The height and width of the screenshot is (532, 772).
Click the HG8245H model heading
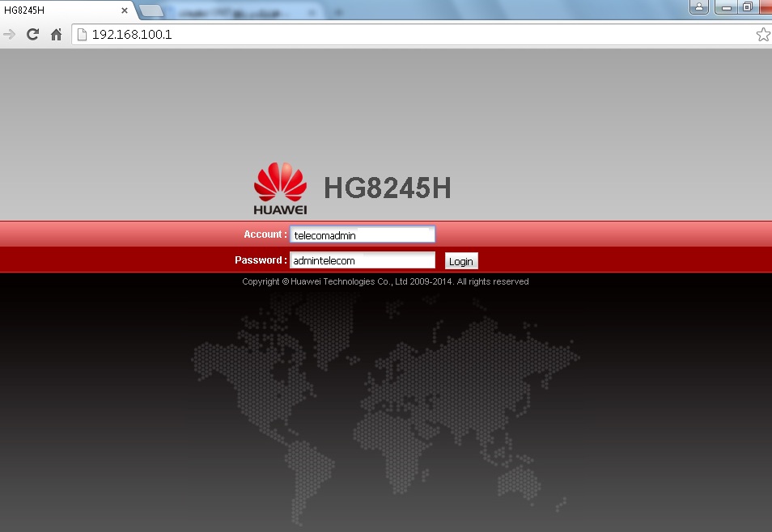[x=387, y=188]
